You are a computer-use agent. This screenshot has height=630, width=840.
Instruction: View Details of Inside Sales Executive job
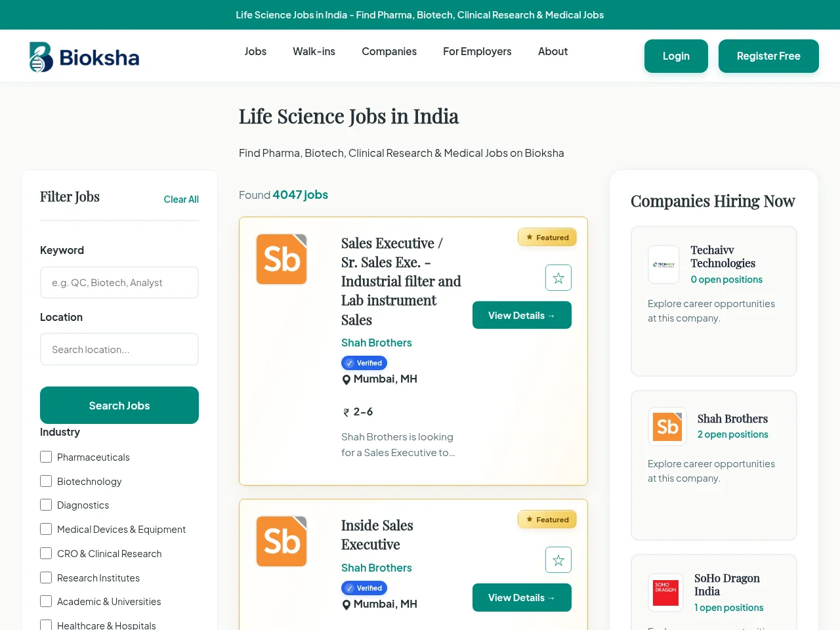[x=522, y=597]
